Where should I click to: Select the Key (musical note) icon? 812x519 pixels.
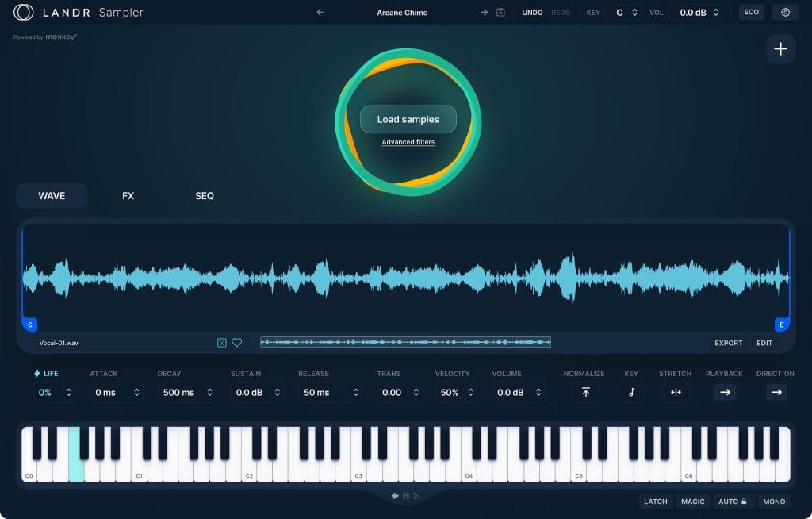tap(631, 392)
